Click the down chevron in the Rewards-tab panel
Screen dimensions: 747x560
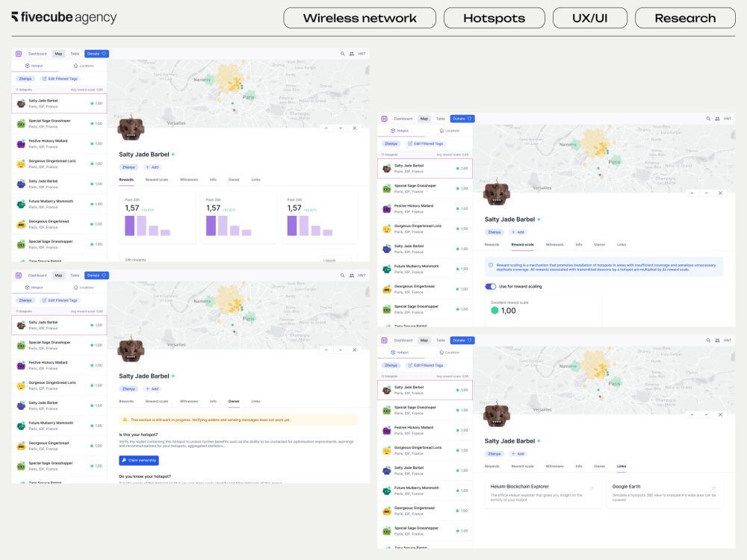[340, 128]
